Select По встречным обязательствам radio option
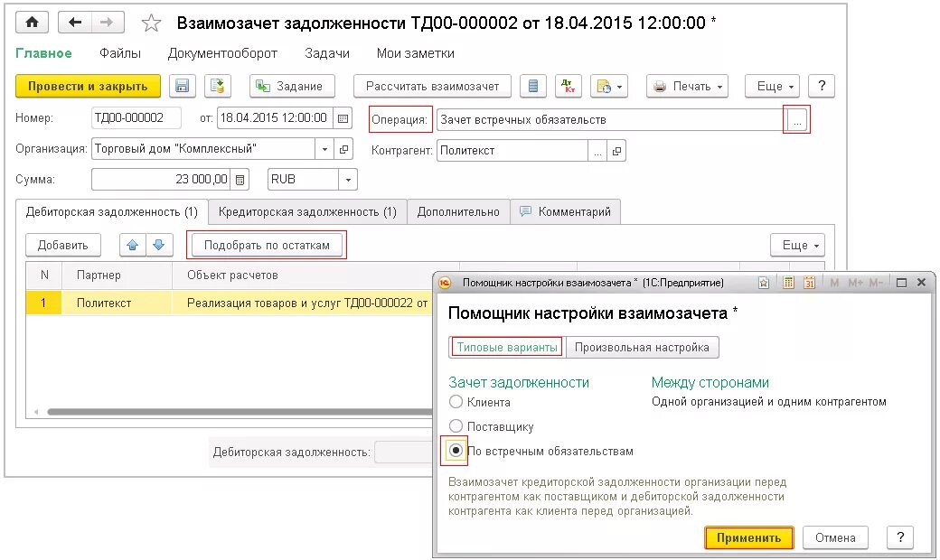The image size is (940, 560). click(456, 451)
